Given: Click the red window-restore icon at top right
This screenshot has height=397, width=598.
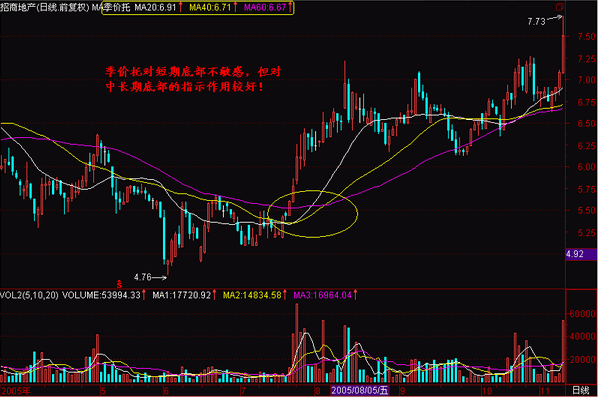Looking at the screenshot, I should pyautogui.click(x=559, y=7).
